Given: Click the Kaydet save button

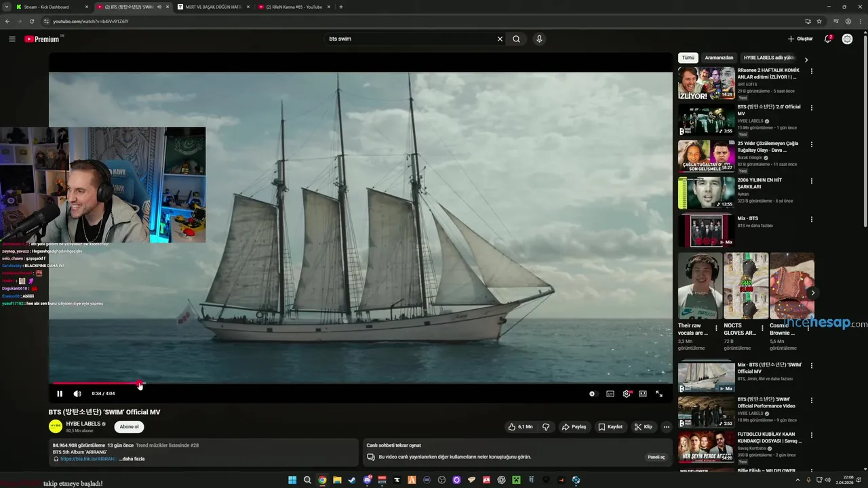Looking at the screenshot, I should pos(610,427).
